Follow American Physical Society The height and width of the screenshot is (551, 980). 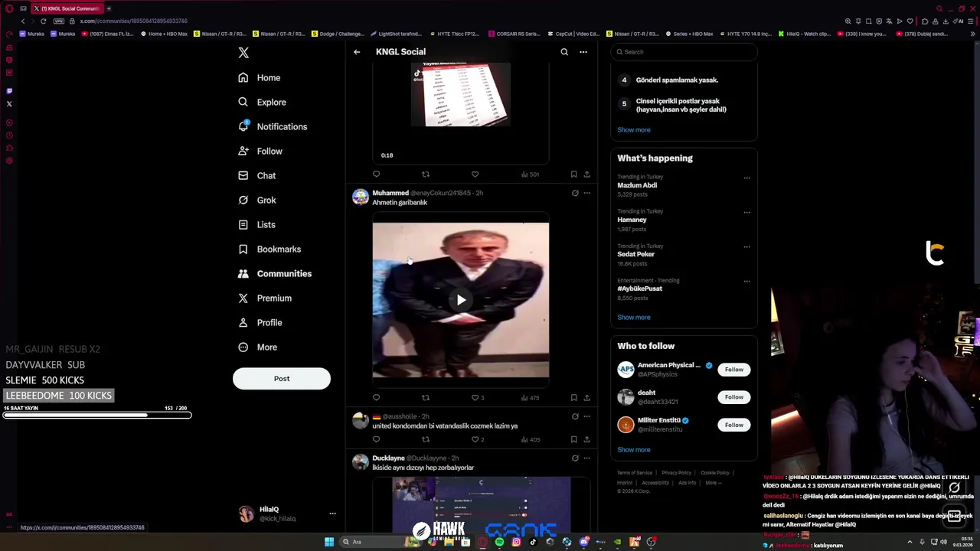tap(734, 370)
